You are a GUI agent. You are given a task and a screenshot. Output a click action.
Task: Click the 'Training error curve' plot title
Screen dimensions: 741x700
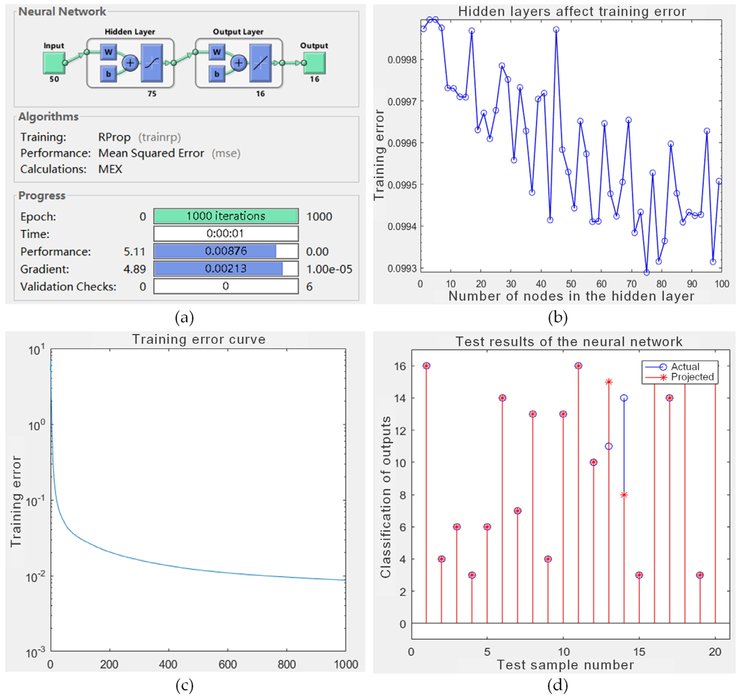pyautogui.click(x=199, y=339)
